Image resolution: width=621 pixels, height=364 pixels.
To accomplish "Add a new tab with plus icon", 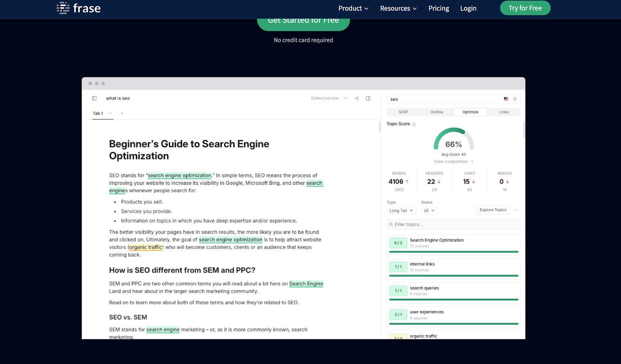I will click(122, 113).
